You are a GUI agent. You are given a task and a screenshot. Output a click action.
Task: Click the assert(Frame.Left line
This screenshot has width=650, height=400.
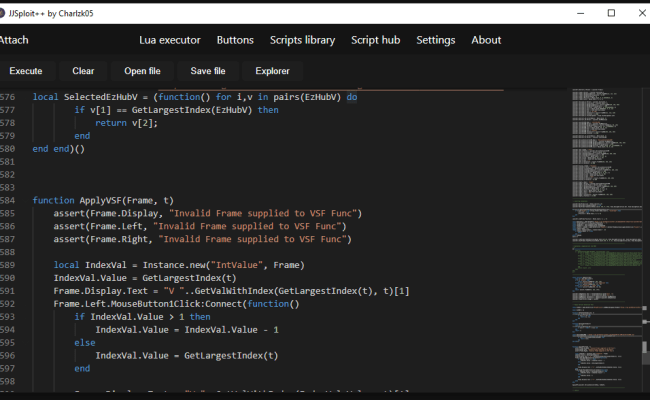(199, 226)
